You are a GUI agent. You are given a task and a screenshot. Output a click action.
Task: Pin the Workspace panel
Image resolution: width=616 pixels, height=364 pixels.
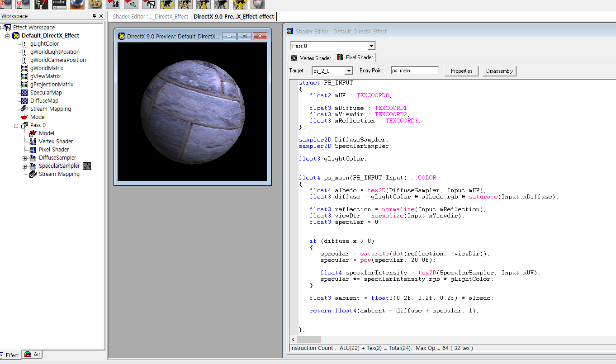[x=94, y=16]
